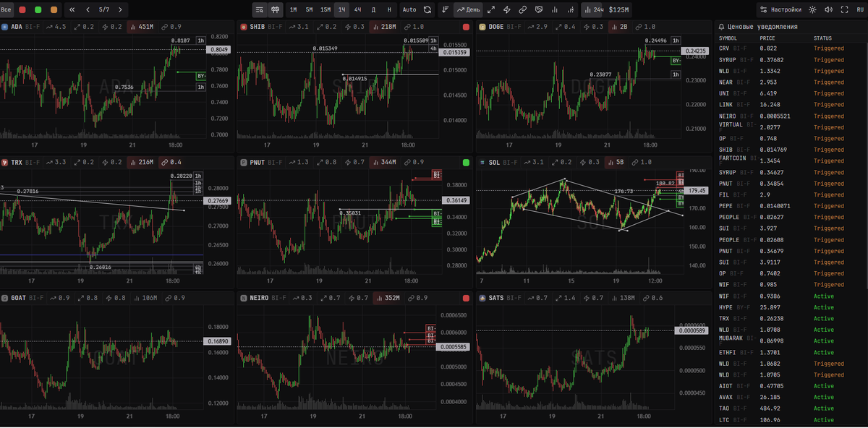Screen dimensions: 868x428
Task: Sort by volatility lightning icon in toolbar
Action: click(507, 10)
